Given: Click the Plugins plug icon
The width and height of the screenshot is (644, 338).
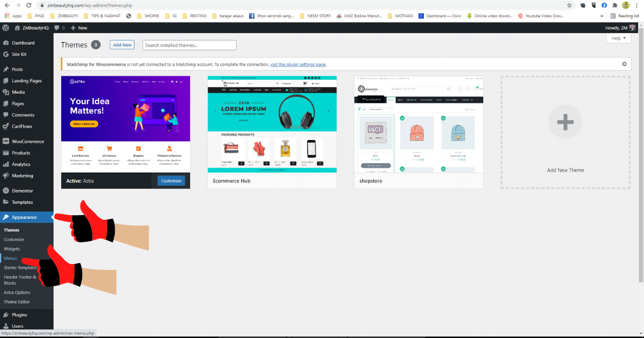Looking at the screenshot, I should click(x=5, y=315).
